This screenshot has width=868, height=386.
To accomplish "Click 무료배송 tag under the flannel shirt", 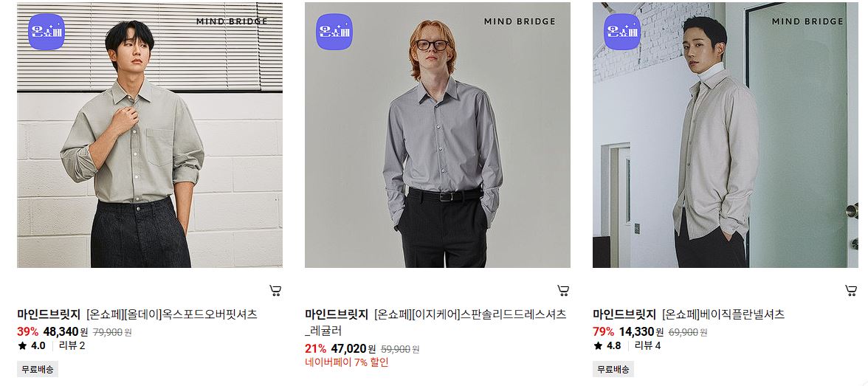I will 613,369.
